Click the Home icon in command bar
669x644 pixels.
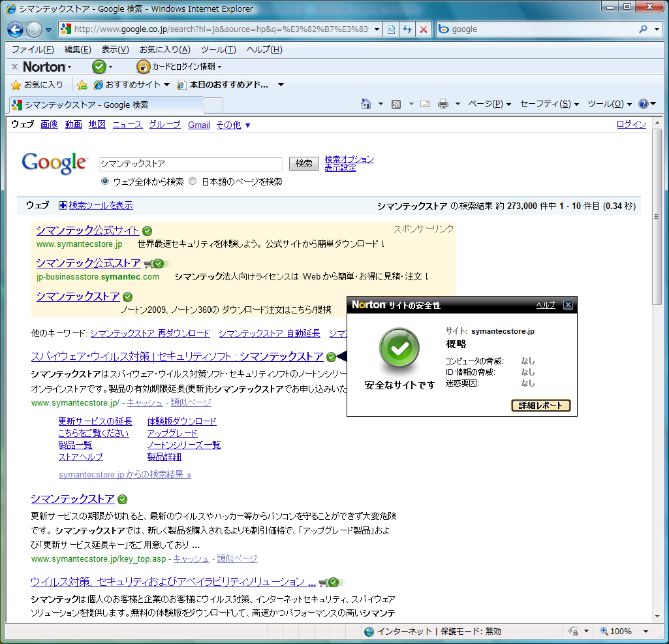pos(366,104)
